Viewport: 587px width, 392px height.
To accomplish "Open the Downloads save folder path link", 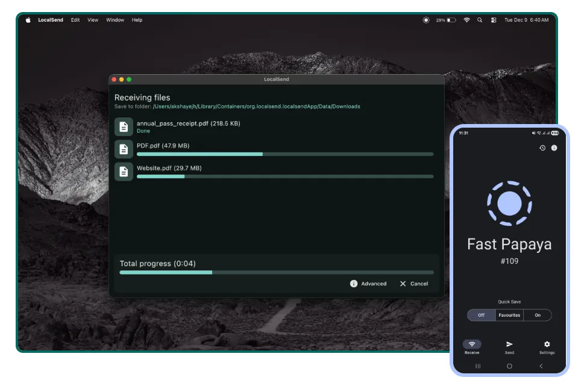I will 257,107.
